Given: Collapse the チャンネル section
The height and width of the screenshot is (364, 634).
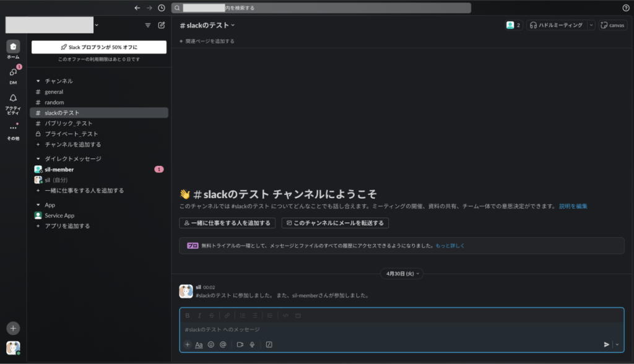Looking at the screenshot, I should point(38,81).
